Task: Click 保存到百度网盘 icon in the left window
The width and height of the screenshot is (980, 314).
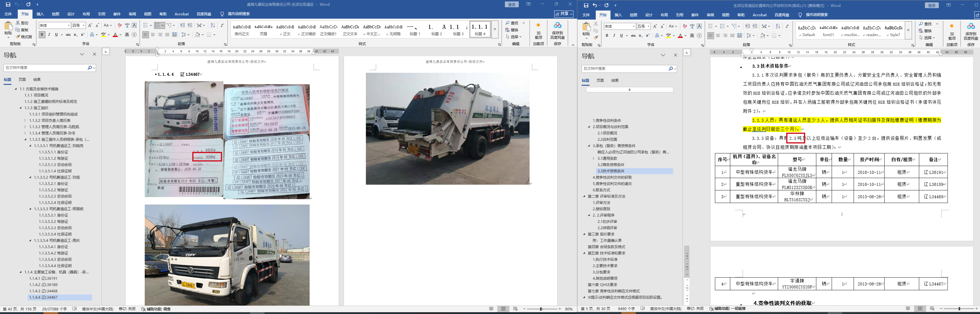Action: click(x=557, y=30)
